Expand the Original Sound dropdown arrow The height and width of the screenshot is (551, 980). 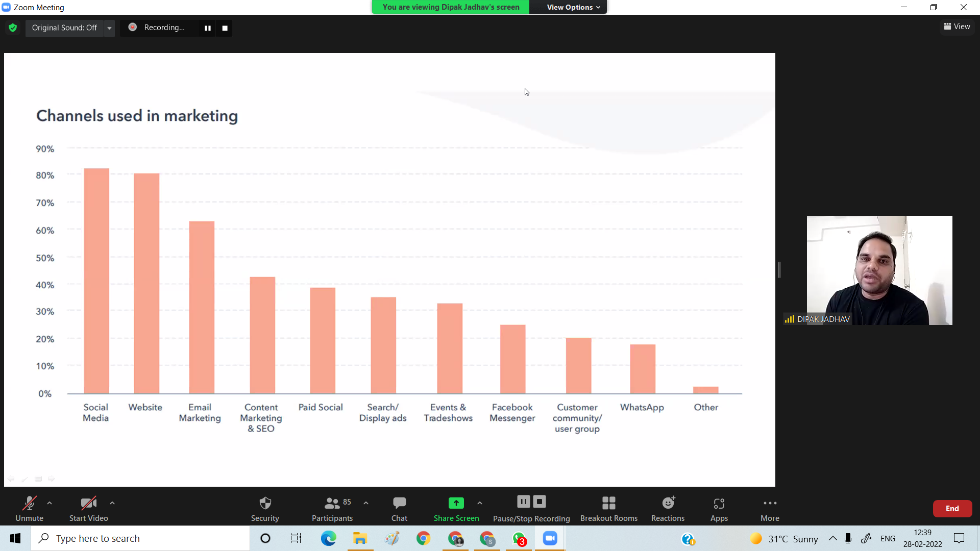click(109, 28)
